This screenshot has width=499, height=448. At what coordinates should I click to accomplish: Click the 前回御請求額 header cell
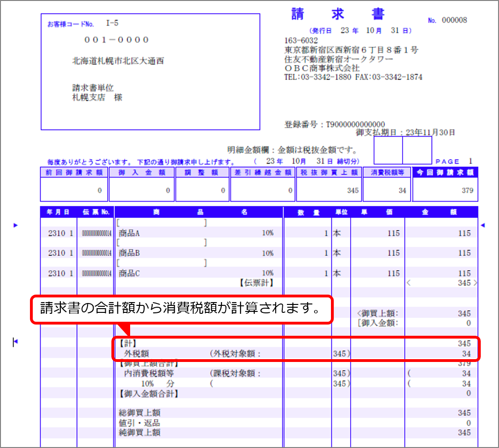click(74, 173)
